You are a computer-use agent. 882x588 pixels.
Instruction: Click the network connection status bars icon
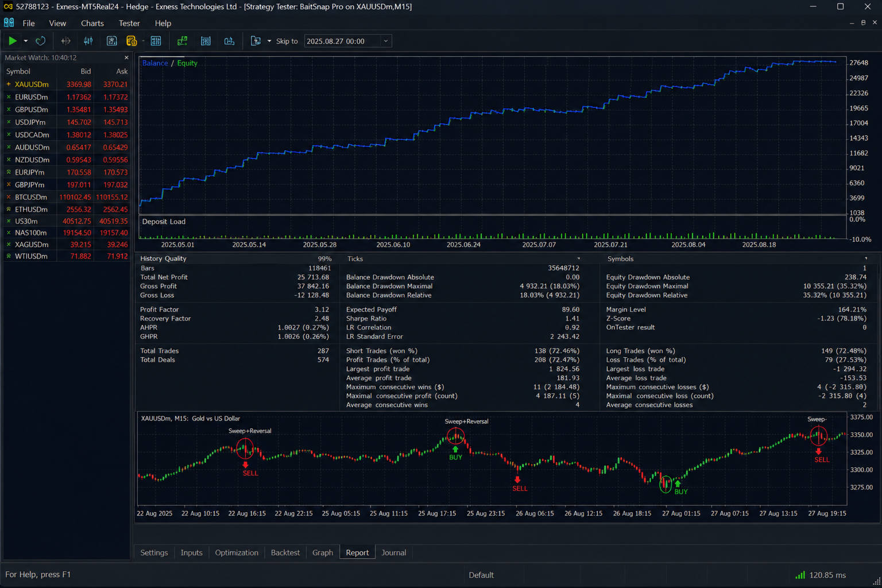pyautogui.click(x=800, y=575)
